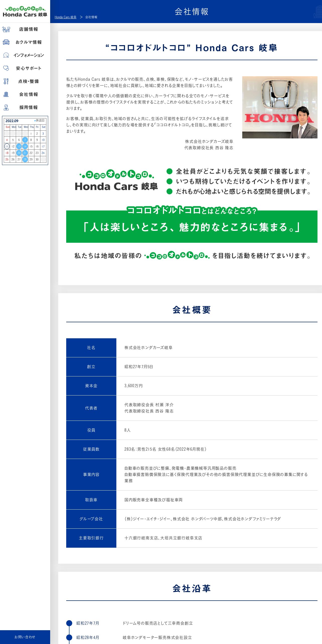Click the building icon beside 会社情報
Viewport: 322px width, 644px height.
click(6, 94)
